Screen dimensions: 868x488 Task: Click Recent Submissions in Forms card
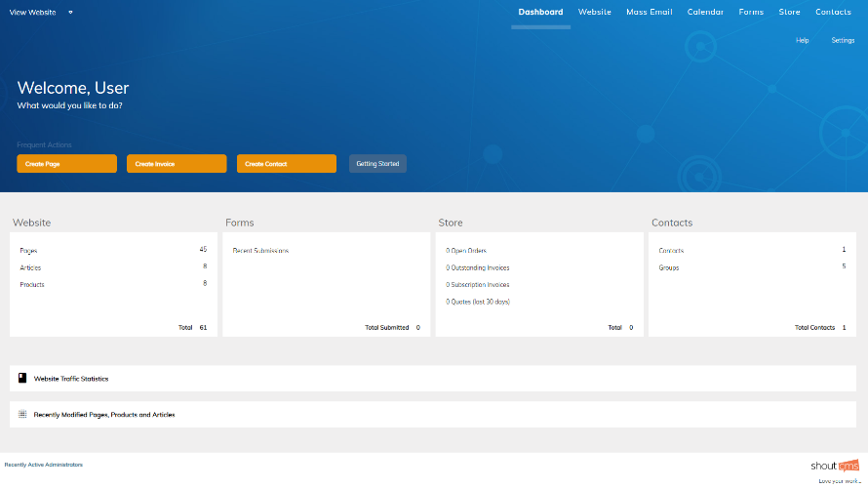260,251
